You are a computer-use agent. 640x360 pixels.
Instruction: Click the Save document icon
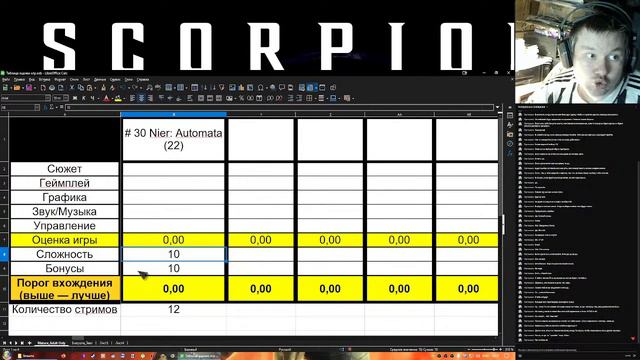(x=29, y=87)
